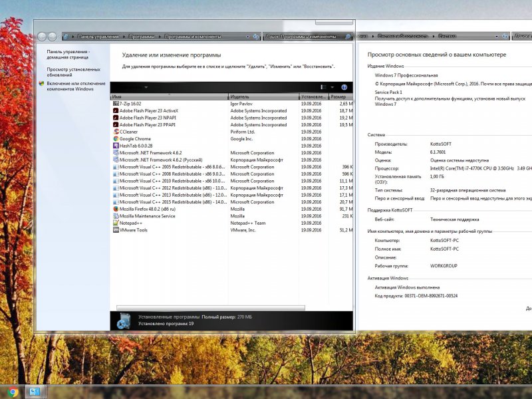
Task: Click the Система и безопасность breadcrumb in System window
Action: 403,36
